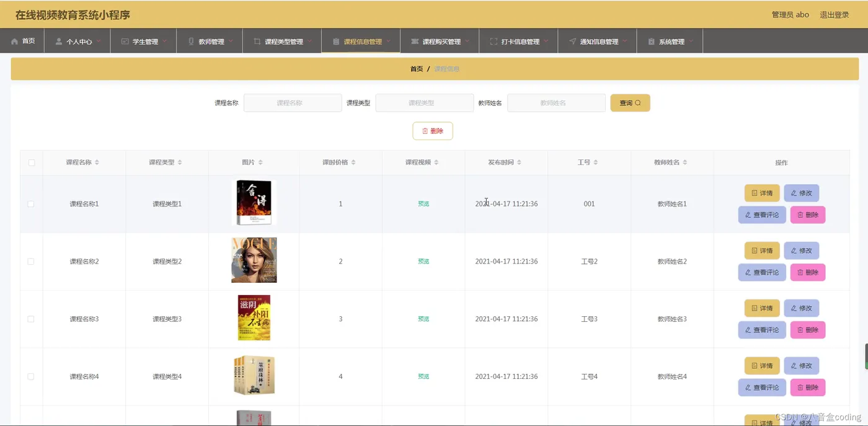
Task: Click 首页 breadcrumb link
Action: [417, 69]
